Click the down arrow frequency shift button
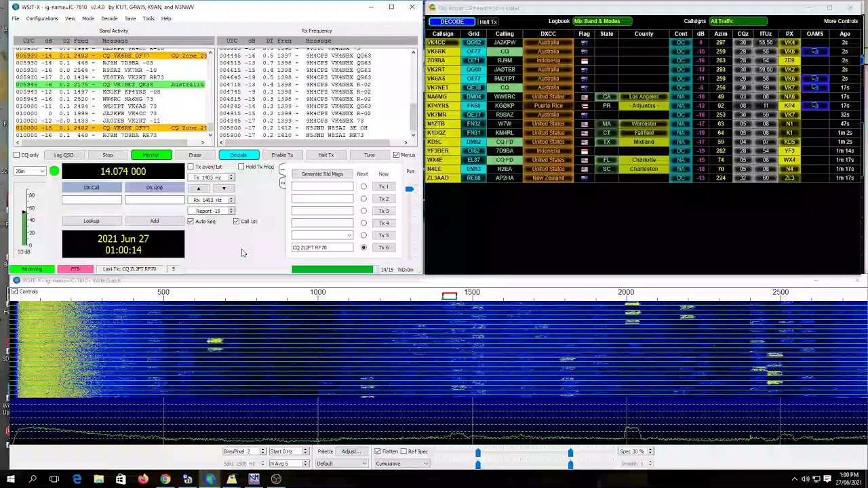The image size is (868, 488). coord(224,188)
